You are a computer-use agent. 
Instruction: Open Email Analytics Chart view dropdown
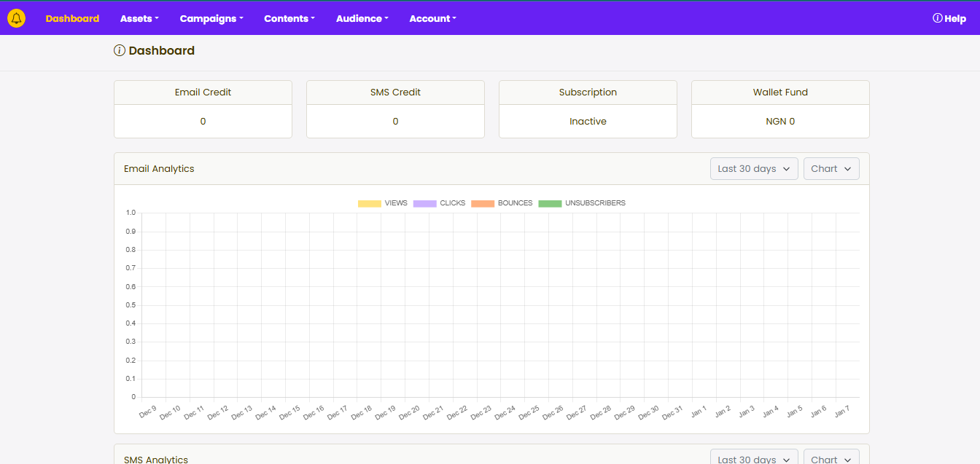(831, 169)
